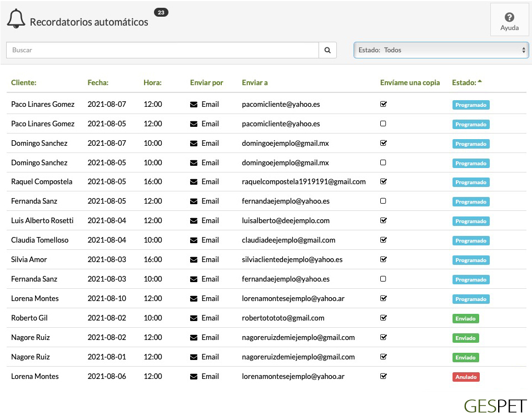This screenshot has height=419, width=532.
Task: Enable send-me-a-copy for Fernanda Sanz 2021-08-05
Action: 383,201
